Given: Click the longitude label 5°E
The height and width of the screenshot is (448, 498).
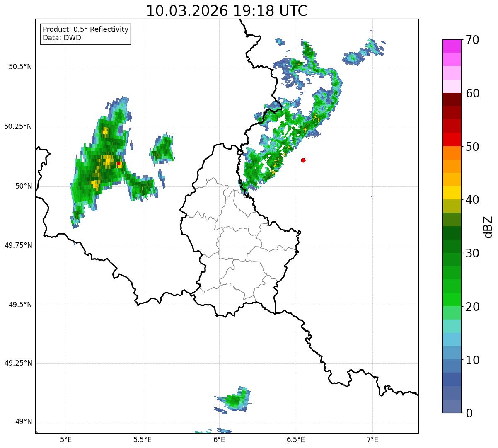Looking at the screenshot, I should (x=66, y=440).
